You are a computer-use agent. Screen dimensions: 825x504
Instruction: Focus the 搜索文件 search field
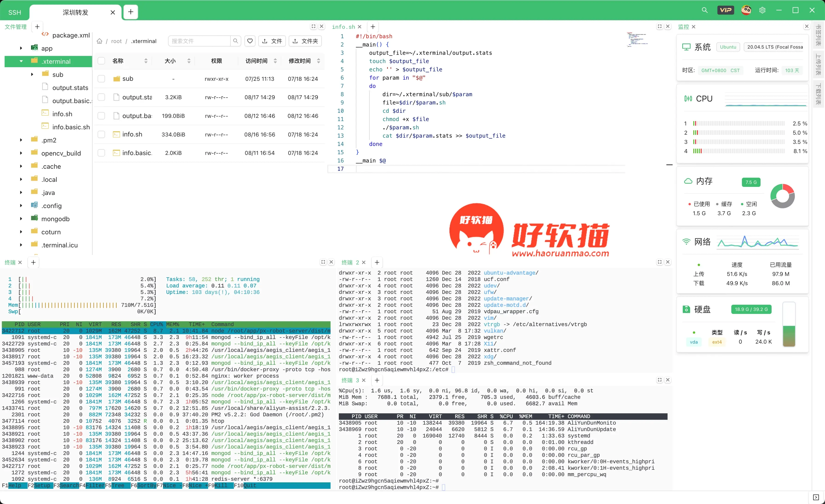coord(199,41)
